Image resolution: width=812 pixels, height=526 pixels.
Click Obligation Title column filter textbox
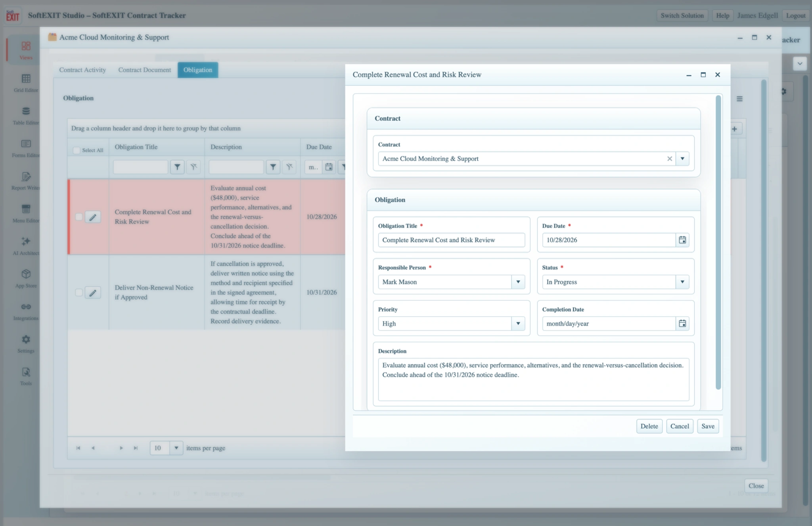(140, 167)
